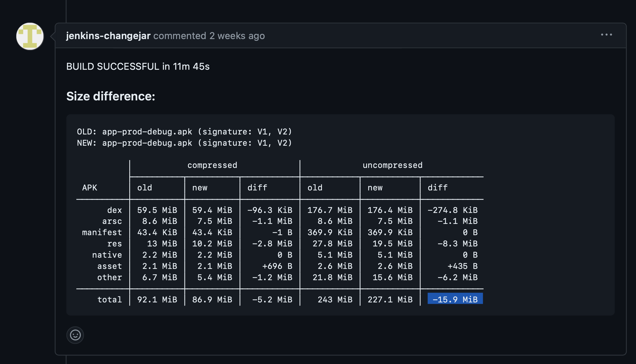The width and height of the screenshot is (636, 364).
Task: Click the 'old' header under uncompressed
Action: point(315,188)
